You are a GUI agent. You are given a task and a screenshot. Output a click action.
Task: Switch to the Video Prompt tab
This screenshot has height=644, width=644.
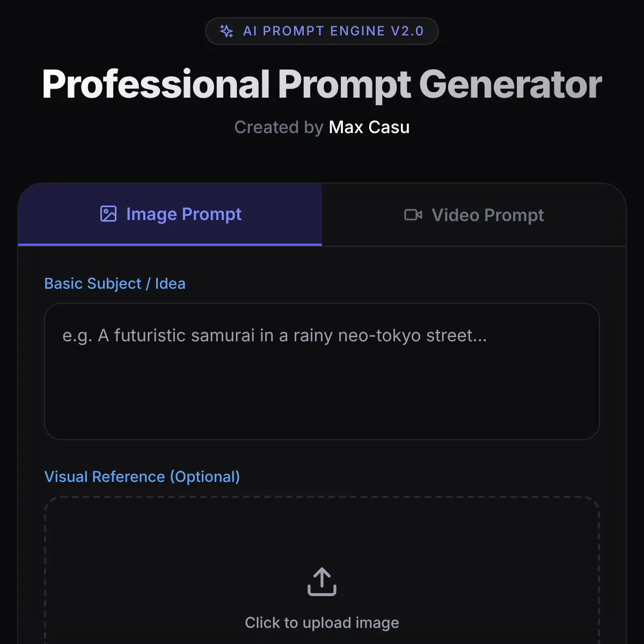(474, 215)
